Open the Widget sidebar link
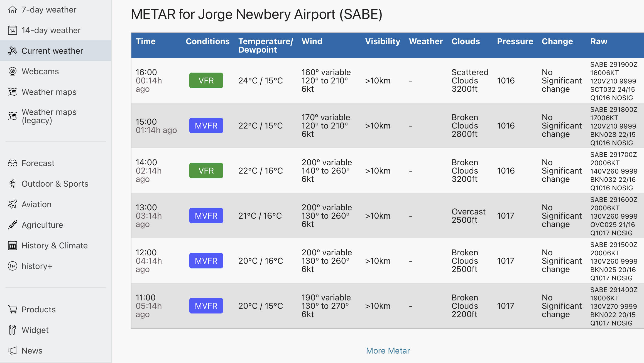Viewport: 644px width, 363px height. [35, 330]
